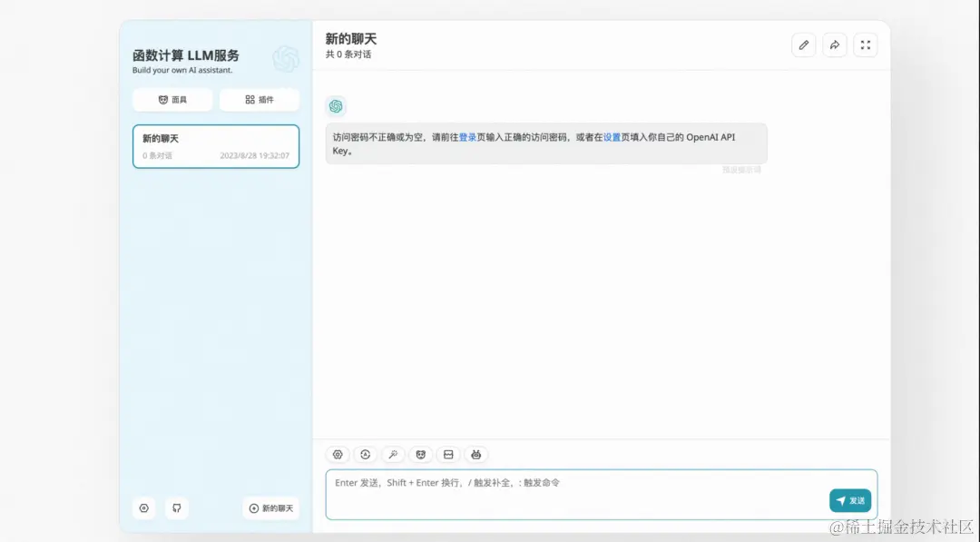Viewport: 980px width, 542px height.
Task: Start a conversation with the 新的聊天 button
Action: [269, 508]
